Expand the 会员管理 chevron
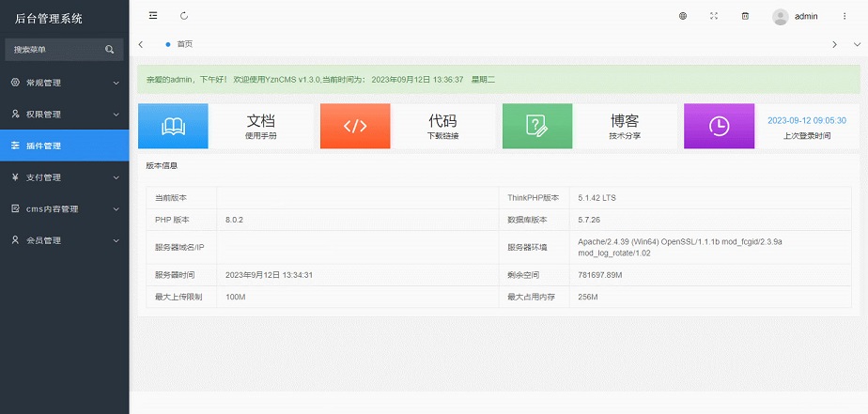Screen dimensions: 868x414 click(x=116, y=240)
